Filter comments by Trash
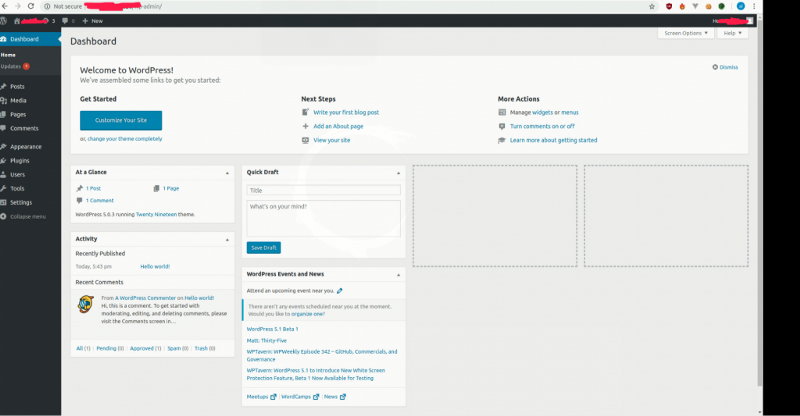The image size is (800, 416). point(205,349)
